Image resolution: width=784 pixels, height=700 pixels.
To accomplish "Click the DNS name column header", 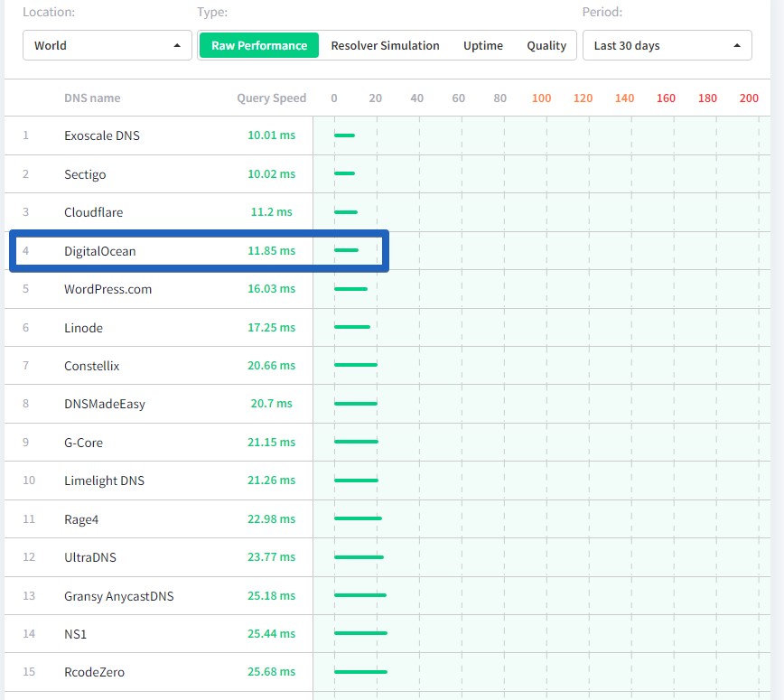I will pyautogui.click(x=92, y=98).
